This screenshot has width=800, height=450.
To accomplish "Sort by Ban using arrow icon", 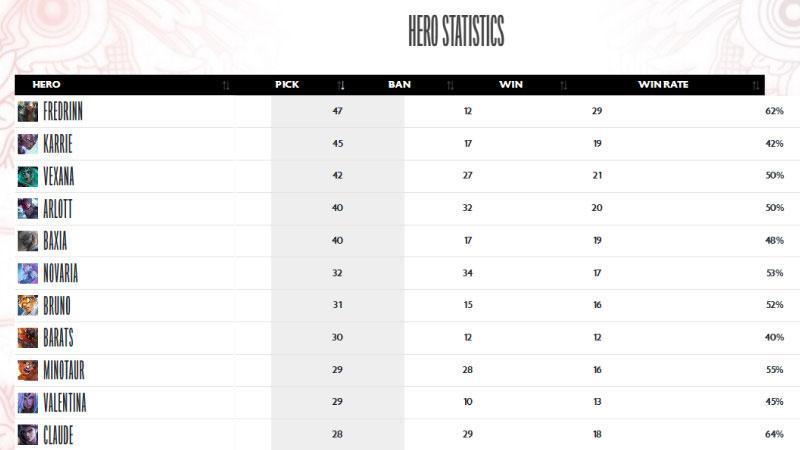I will click(450, 85).
